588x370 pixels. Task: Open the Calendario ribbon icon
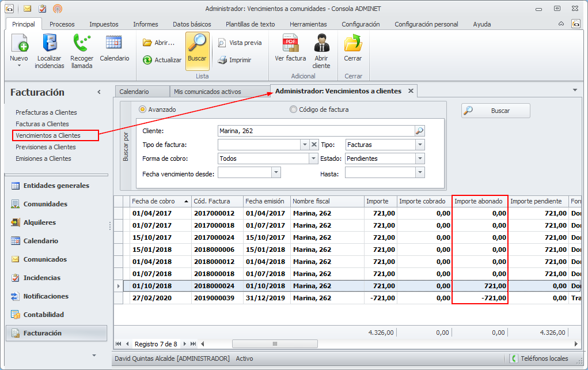pyautogui.click(x=114, y=43)
